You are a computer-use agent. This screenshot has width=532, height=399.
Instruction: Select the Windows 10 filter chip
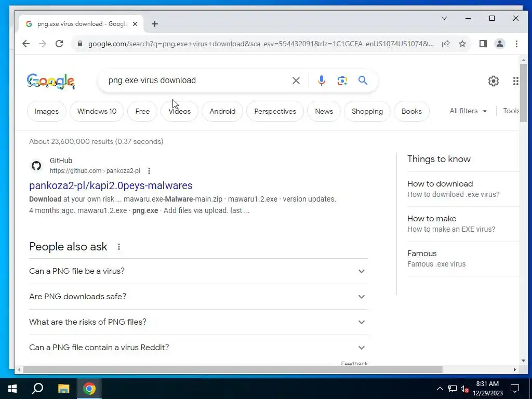click(97, 111)
